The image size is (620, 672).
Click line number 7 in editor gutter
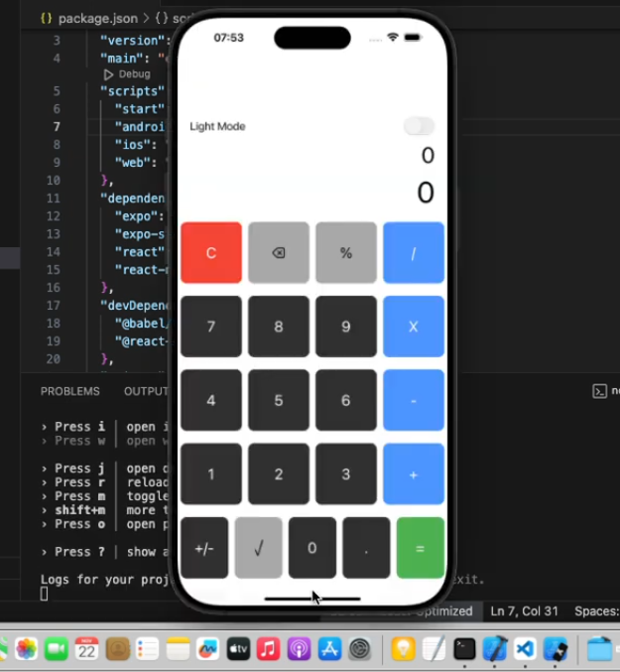point(57,126)
